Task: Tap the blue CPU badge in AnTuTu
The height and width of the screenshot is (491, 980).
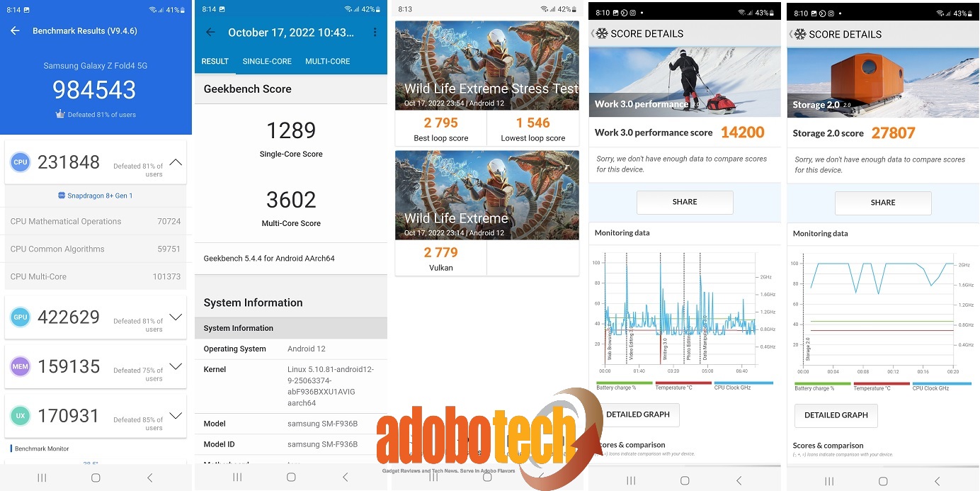Action: [x=21, y=162]
